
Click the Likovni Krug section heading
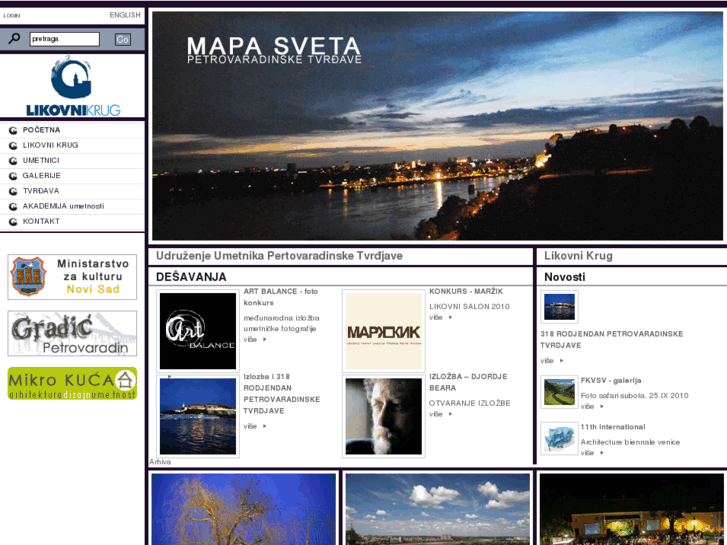[578, 256]
